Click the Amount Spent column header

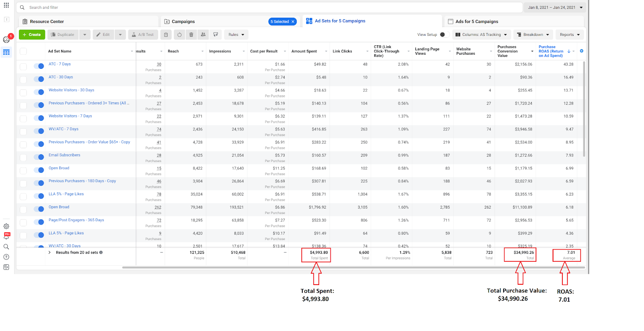tap(304, 51)
